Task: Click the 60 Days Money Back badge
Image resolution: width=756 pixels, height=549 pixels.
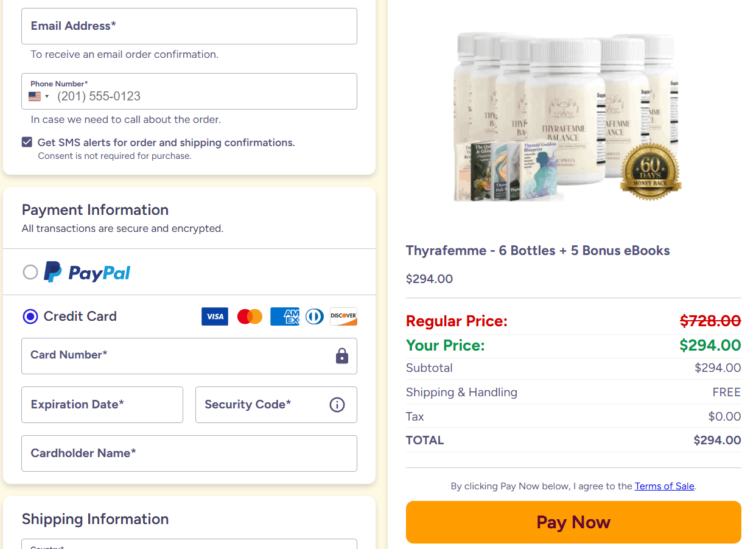Action: (650, 171)
